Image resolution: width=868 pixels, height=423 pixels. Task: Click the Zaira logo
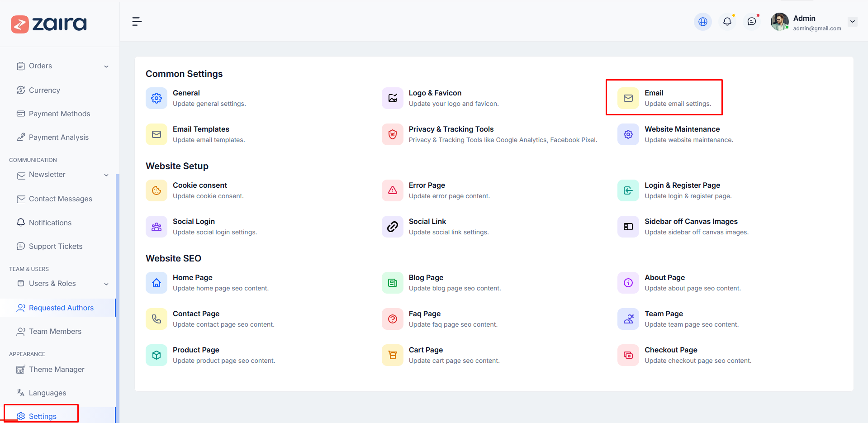pyautogui.click(x=48, y=24)
